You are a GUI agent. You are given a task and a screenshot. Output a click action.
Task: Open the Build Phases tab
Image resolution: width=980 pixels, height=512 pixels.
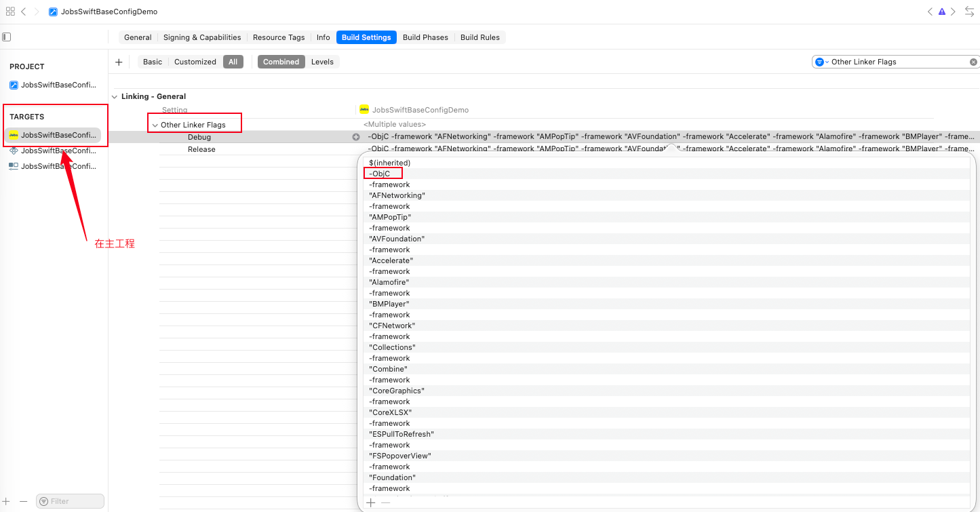tap(425, 37)
